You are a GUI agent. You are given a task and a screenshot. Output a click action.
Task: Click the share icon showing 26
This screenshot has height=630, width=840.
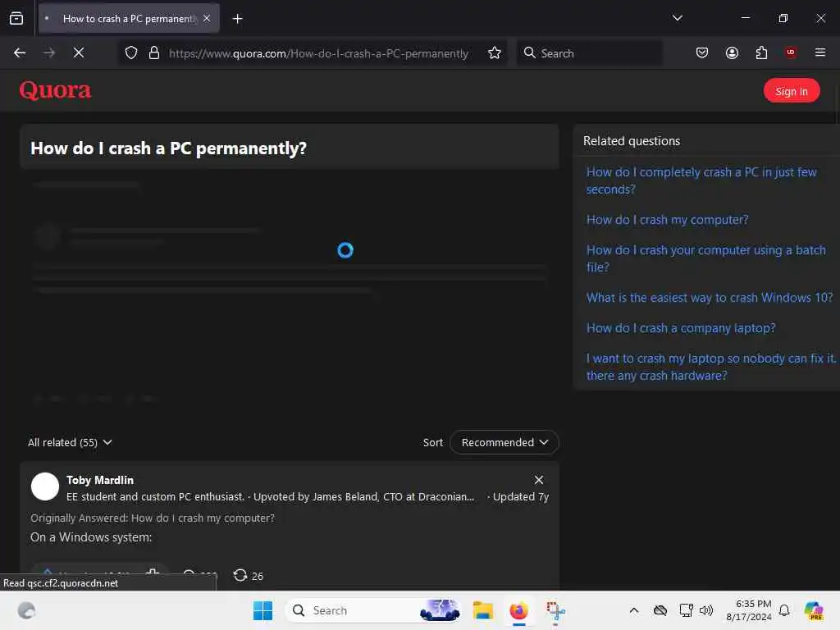(248, 576)
